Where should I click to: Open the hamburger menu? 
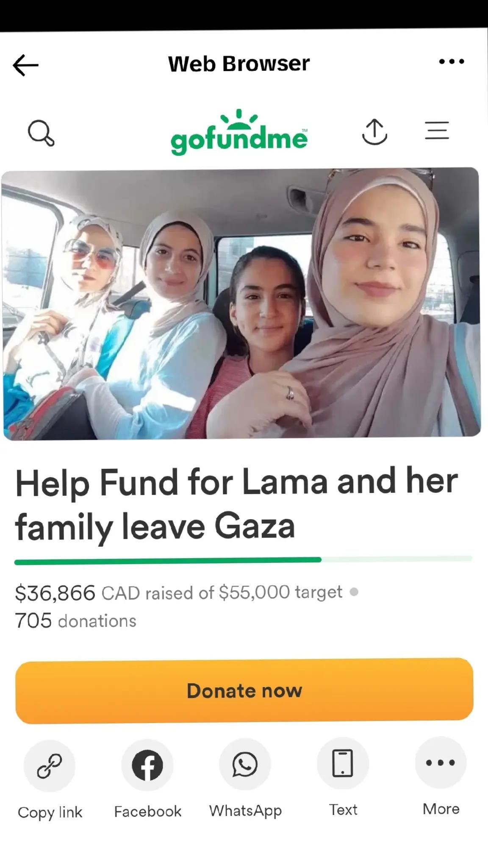(437, 130)
